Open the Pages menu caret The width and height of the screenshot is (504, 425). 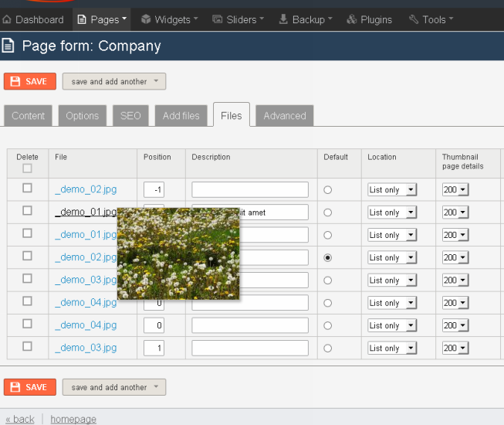(x=124, y=19)
